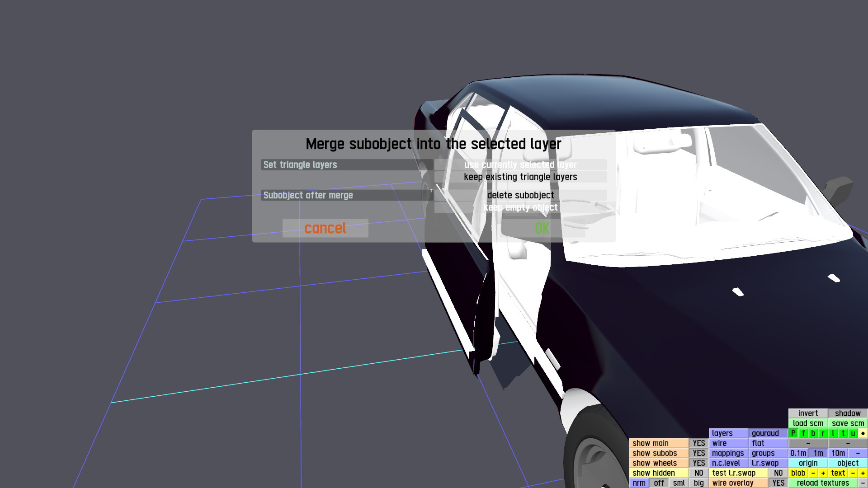The width and height of the screenshot is (868, 488).
Task: Click the green P view button
Action: 793,433
